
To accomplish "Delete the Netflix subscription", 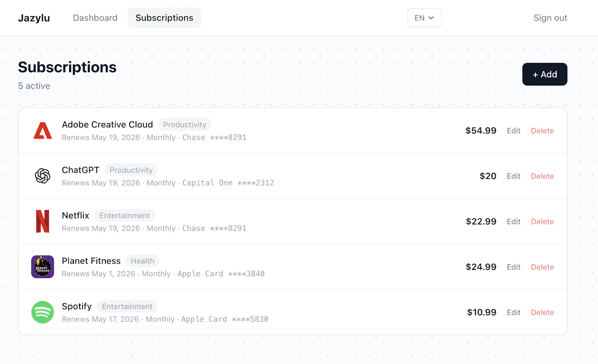I will 542,222.
